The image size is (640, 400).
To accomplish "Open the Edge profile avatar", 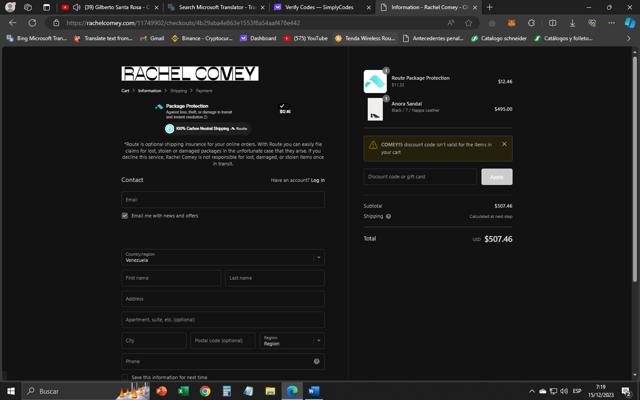I will click(10, 7).
